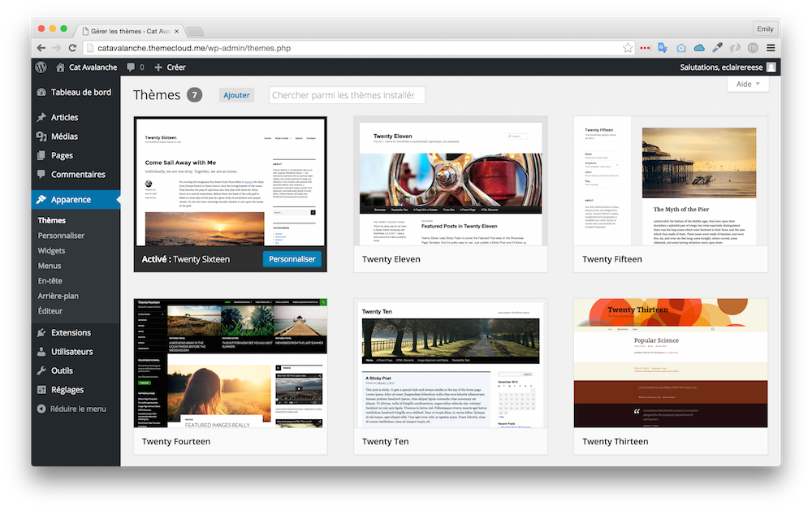
Task: Click the Utilisateurs user icon
Action: point(41,352)
